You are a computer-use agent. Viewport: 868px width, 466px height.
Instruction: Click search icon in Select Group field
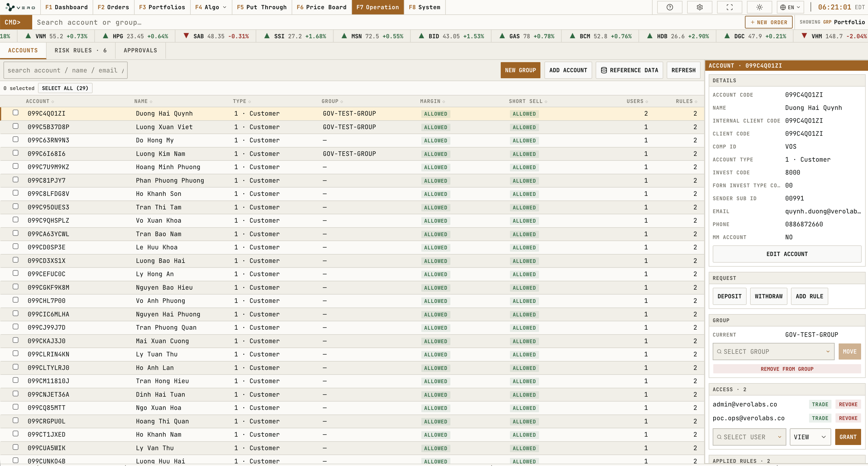(x=719, y=352)
